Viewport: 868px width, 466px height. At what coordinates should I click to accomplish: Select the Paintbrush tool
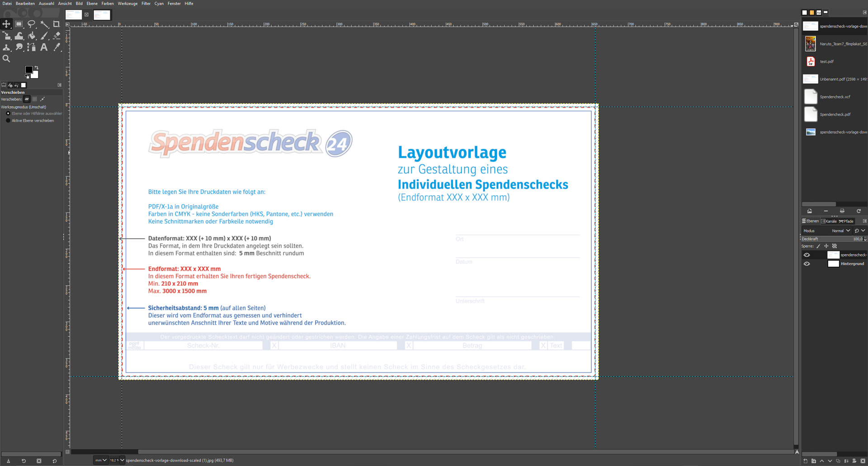pos(44,36)
